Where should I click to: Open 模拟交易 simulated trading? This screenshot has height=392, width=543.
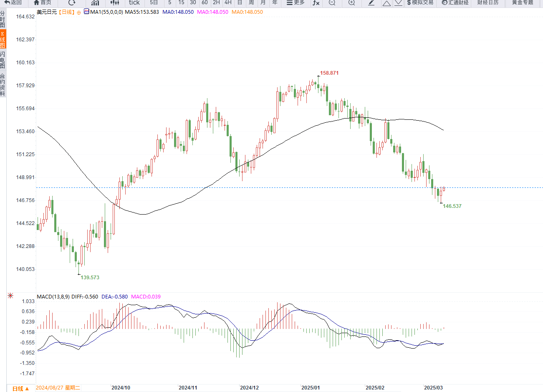[x=420, y=3]
